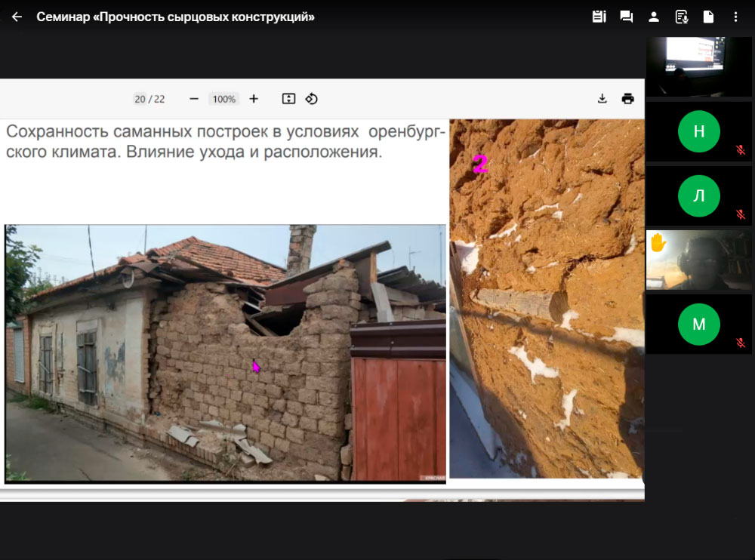Click muted microphone icon on Л tile

(x=741, y=214)
